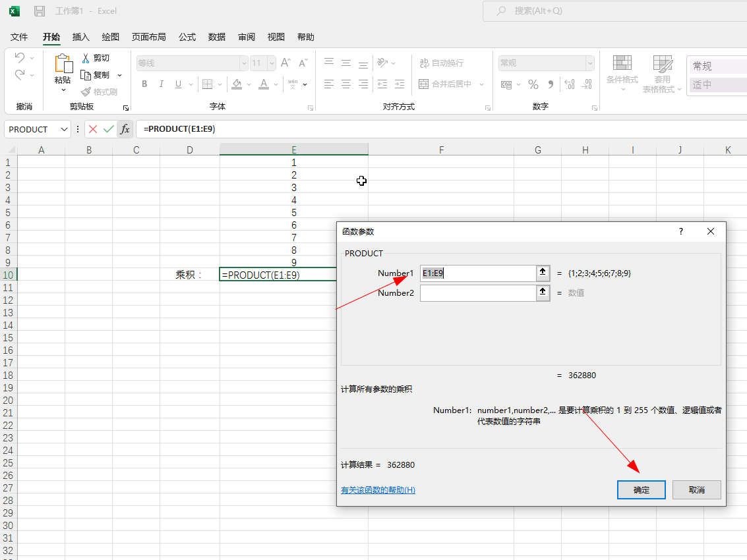Confirm formula with the checkmark icon
This screenshot has width=747, height=560.
109,129
